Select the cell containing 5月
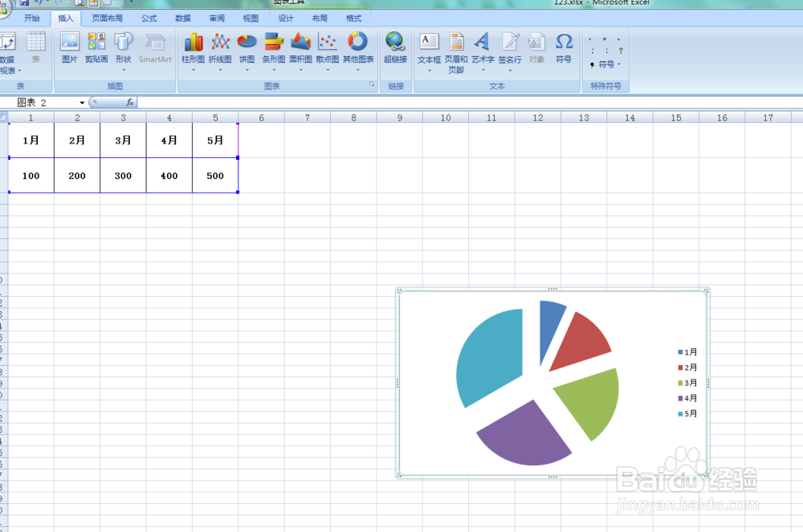This screenshot has width=803, height=532. [215, 140]
